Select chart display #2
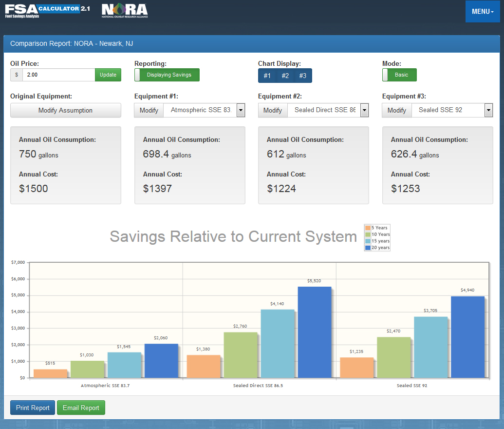Viewport: 504px width, 429px height. point(285,76)
